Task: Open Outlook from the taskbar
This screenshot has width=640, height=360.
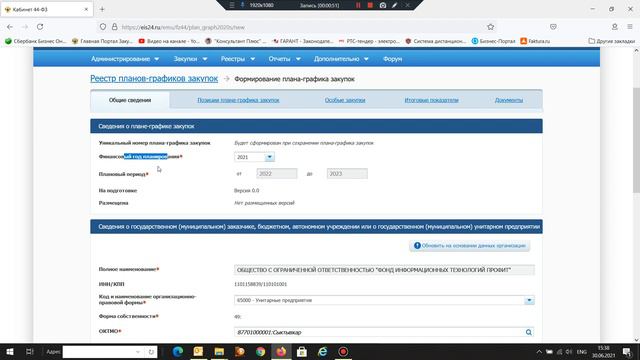Action: tap(198, 351)
